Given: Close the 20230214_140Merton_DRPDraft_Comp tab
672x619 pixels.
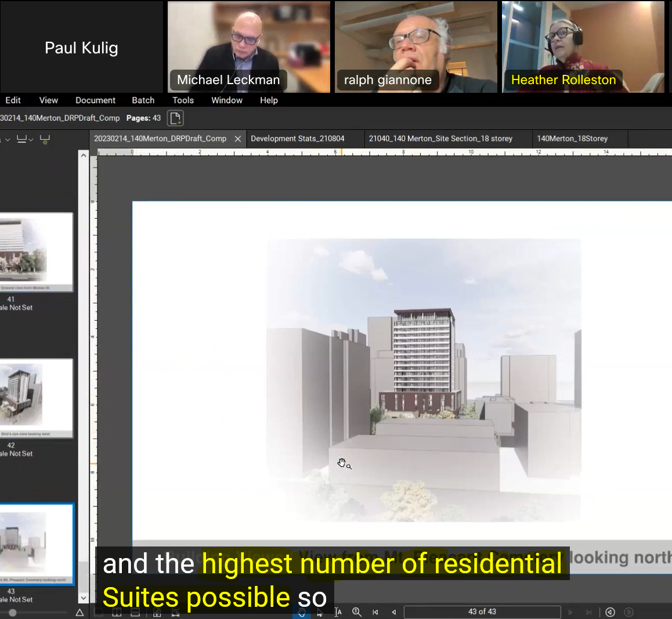Looking at the screenshot, I should click(x=237, y=139).
